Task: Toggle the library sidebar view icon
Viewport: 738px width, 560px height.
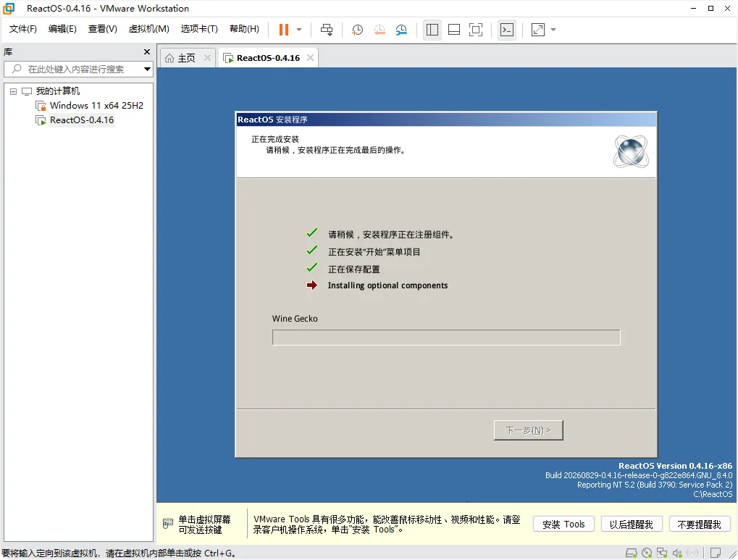Action: 432,30
